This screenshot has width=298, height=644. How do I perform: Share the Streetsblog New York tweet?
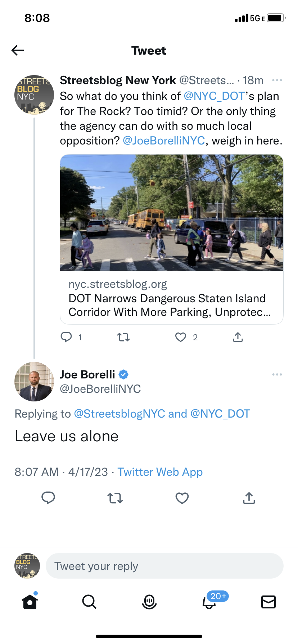[238, 337]
